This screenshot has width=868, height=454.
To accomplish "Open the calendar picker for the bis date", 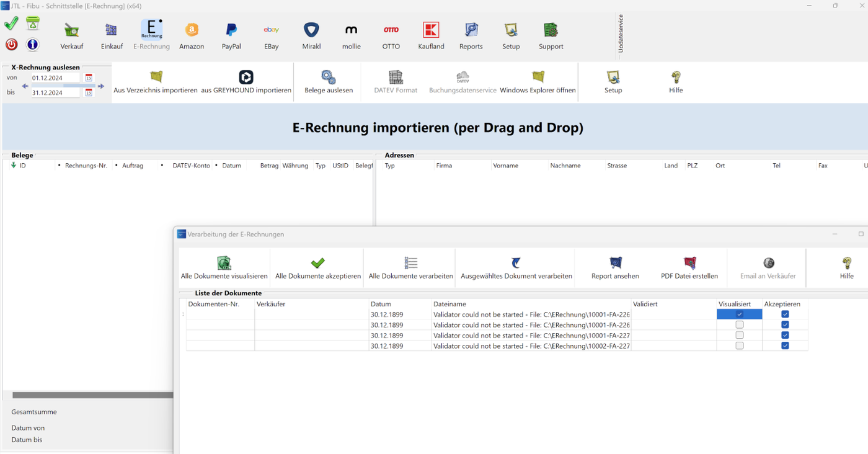I will point(89,92).
